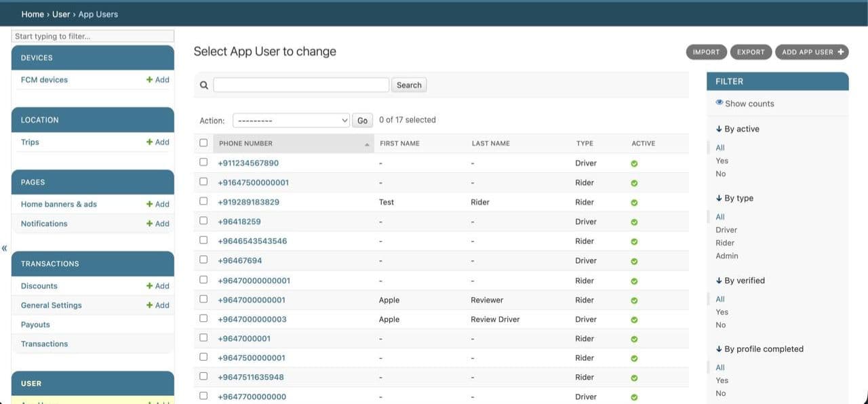
Task: Click the IMPORT button
Action: tap(706, 52)
